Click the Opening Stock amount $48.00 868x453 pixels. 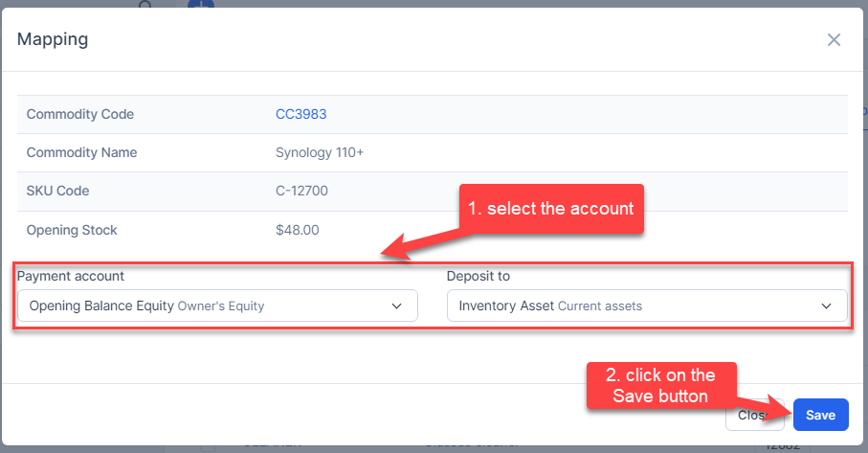coord(297,230)
